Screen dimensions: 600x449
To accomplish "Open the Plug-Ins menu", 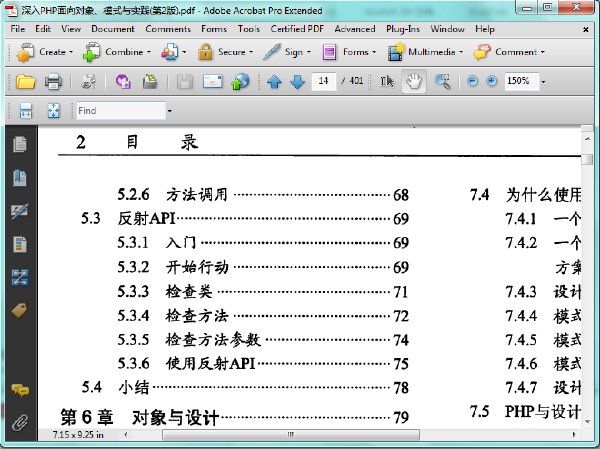I will click(x=403, y=29).
